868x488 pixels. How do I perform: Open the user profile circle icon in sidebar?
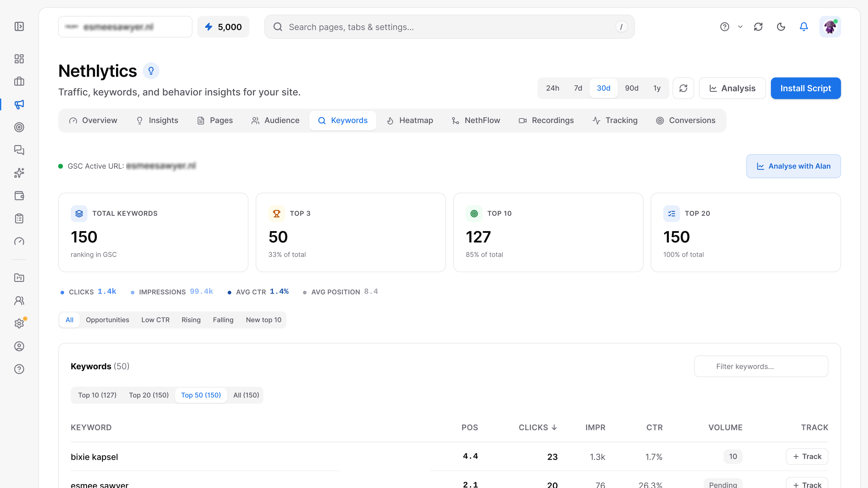coord(19,346)
